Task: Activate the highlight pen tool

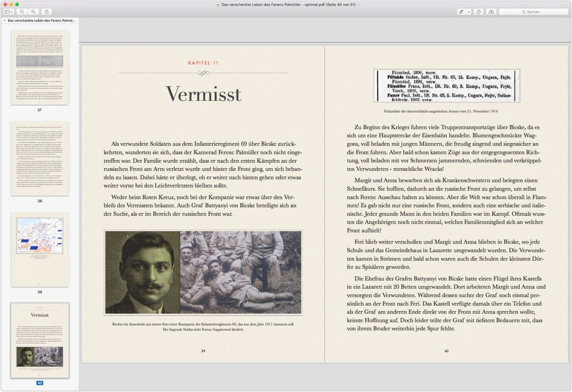Action: (461, 12)
